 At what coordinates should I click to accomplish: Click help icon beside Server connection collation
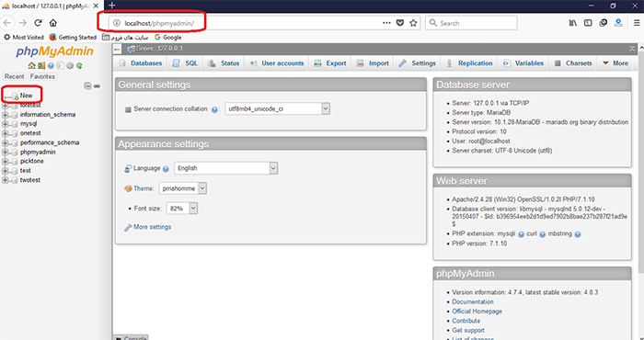[214, 110]
